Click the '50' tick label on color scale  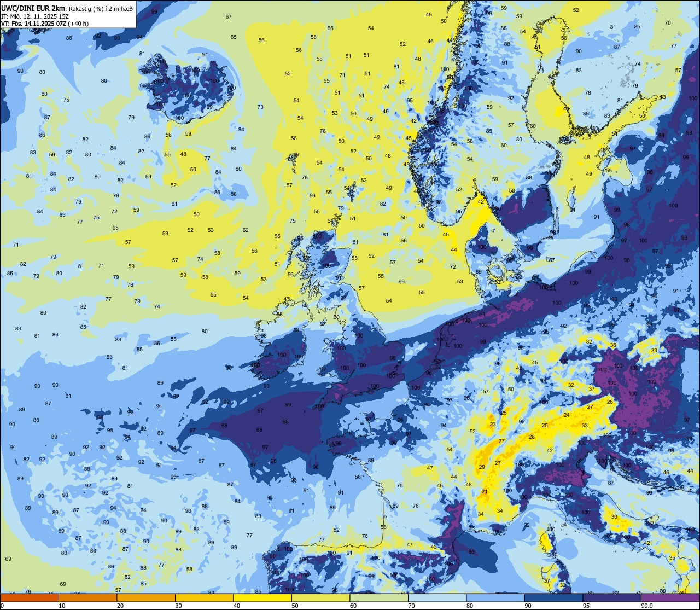[x=295, y=606]
